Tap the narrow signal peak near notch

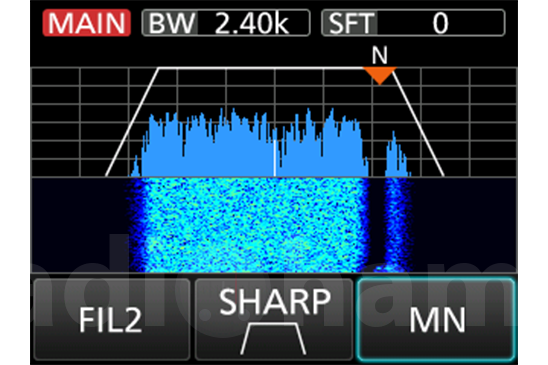[x=396, y=154]
